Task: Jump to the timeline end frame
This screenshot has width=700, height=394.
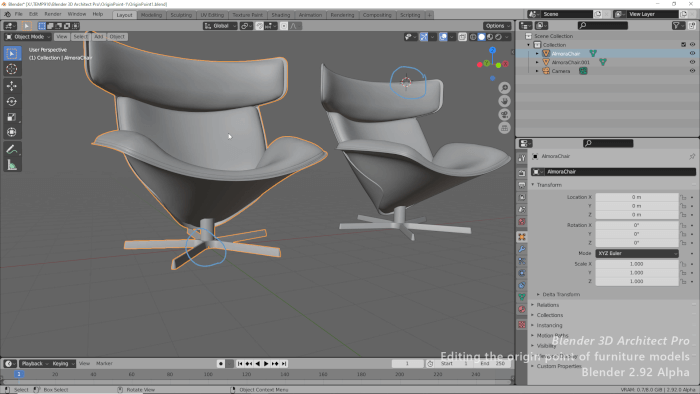Action: (x=284, y=364)
